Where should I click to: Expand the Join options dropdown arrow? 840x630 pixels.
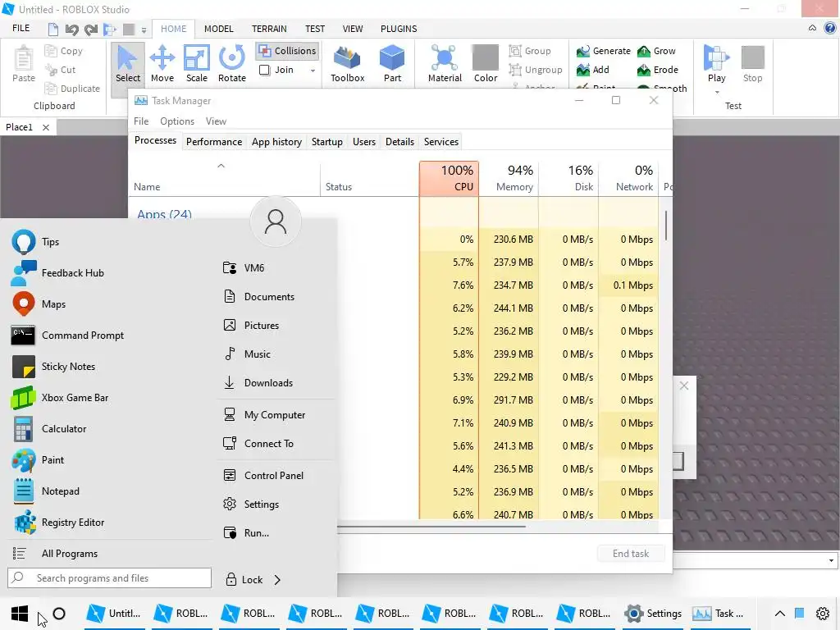click(x=313, y=71)
